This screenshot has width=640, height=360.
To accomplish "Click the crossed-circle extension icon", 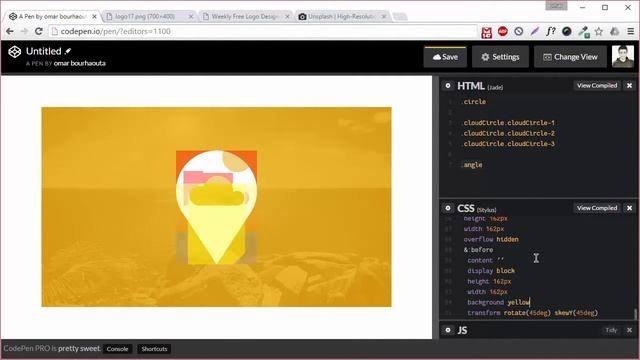I will pos(519,31).
